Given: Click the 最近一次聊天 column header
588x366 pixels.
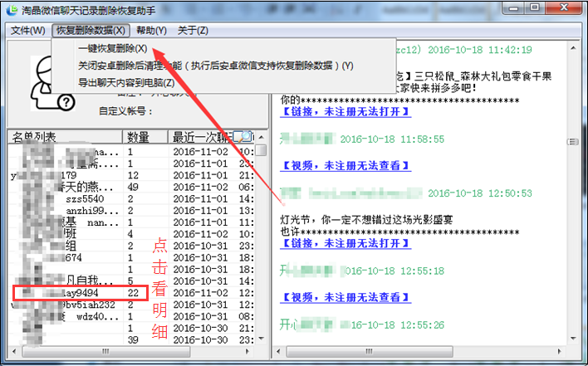Looking at the screenshot, I should 212,137.
